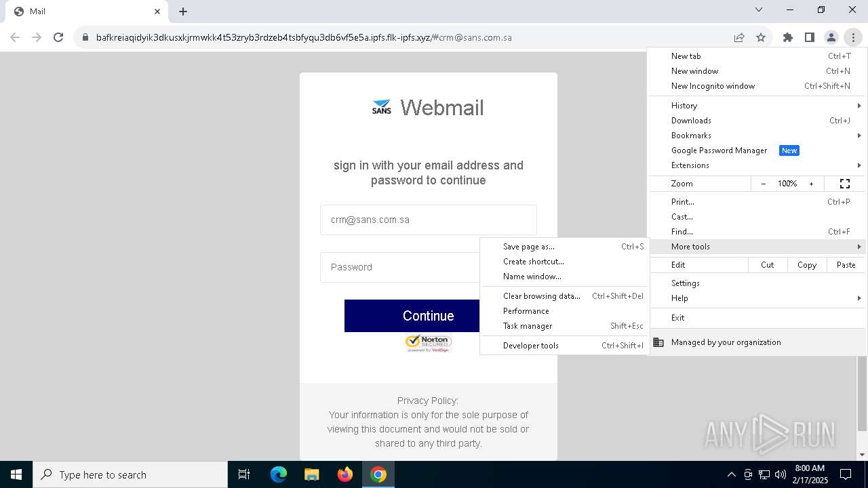Close the Mail tab

[x=157, y=12]
